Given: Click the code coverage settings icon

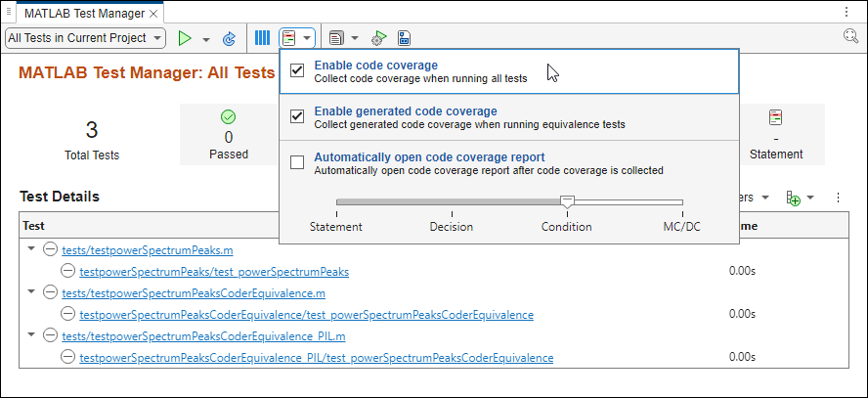Looking at the screenshot, I should (x=290, y=38).
